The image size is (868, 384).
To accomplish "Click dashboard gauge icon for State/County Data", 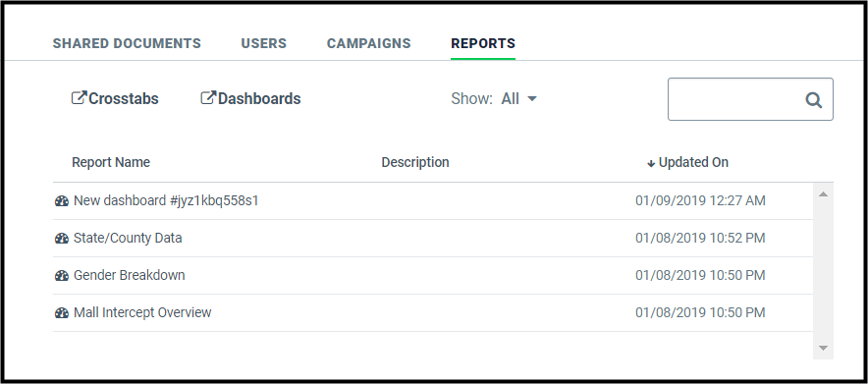I will point(62,239).
